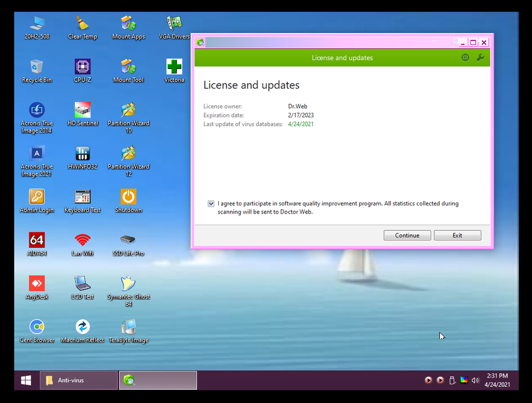
Task: Click the 4/24/2021 virus database update date
Action: [x=301, y=124]
